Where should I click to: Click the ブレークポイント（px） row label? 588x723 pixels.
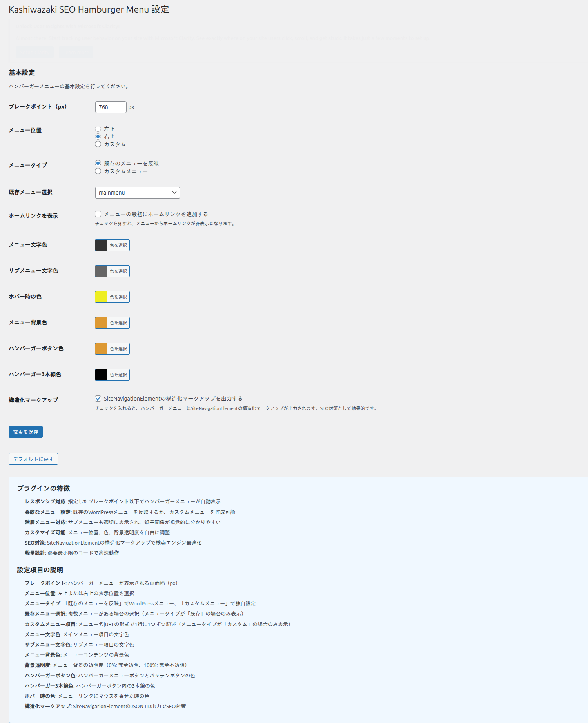[38, 107]
